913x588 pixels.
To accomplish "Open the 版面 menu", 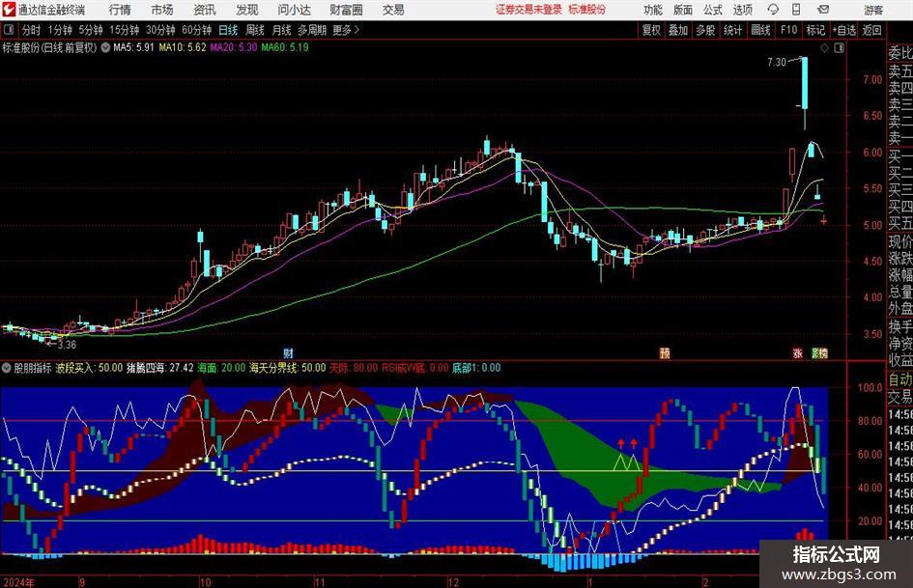I will pyautogui.click(x=682, y=10).
